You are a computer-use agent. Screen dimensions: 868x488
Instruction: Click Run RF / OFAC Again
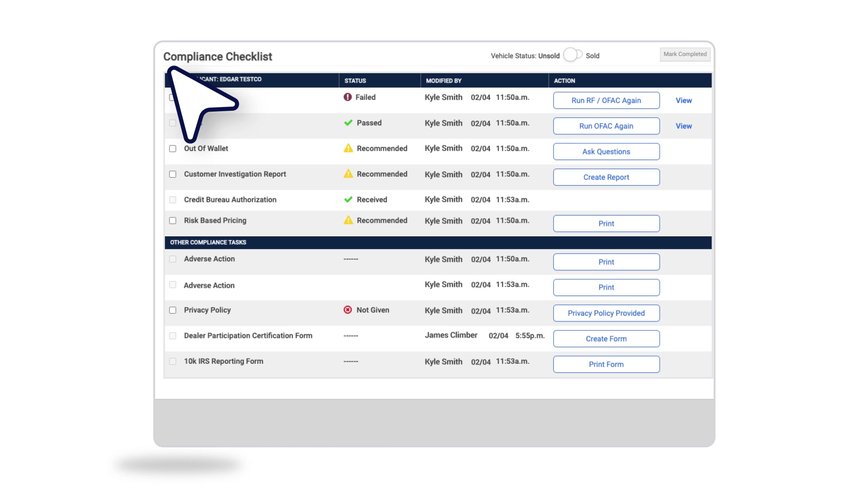[606, 100]
